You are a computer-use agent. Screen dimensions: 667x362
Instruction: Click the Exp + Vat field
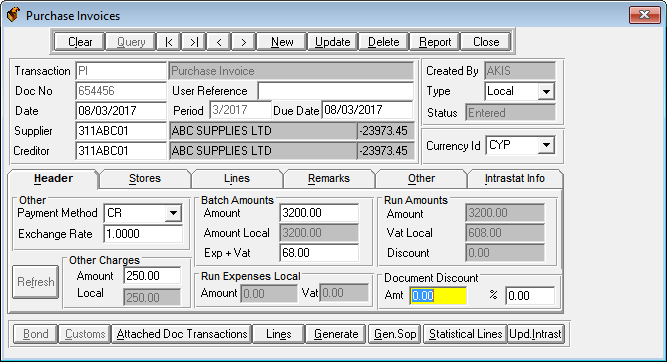click(319, 253)
